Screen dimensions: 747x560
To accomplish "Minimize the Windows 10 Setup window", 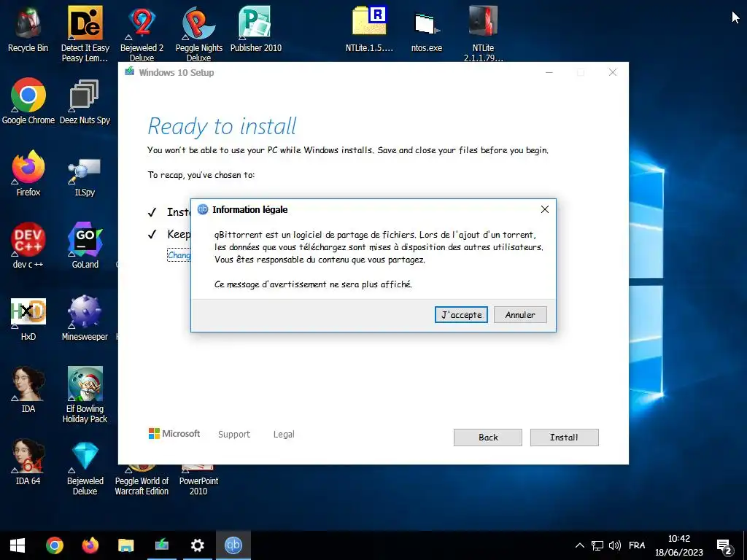I will coord(549,72).
